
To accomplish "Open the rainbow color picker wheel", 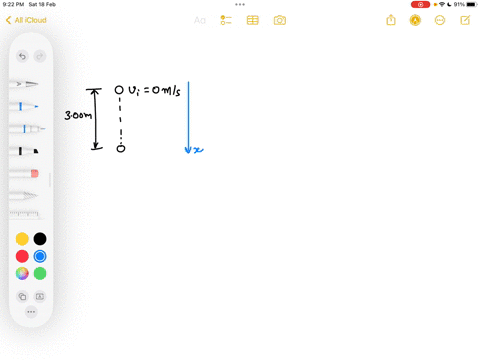I will [x=22, y=274].
